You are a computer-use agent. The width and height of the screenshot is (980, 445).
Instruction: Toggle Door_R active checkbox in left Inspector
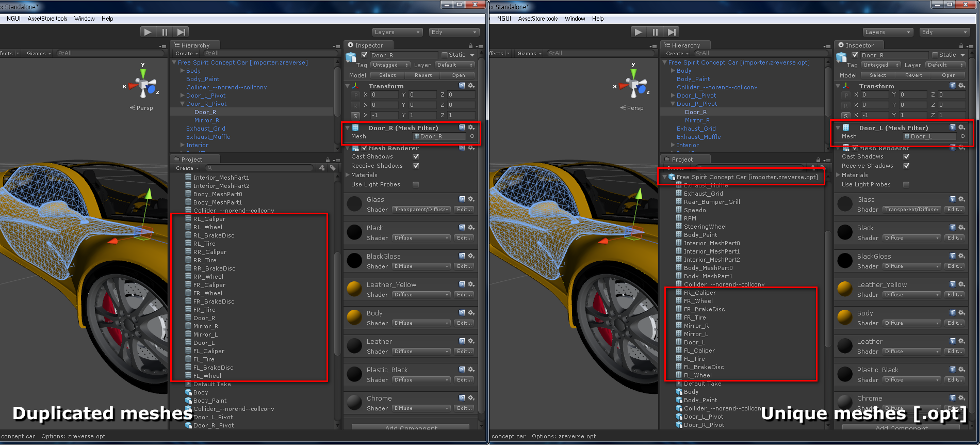[x=365, y=55]
